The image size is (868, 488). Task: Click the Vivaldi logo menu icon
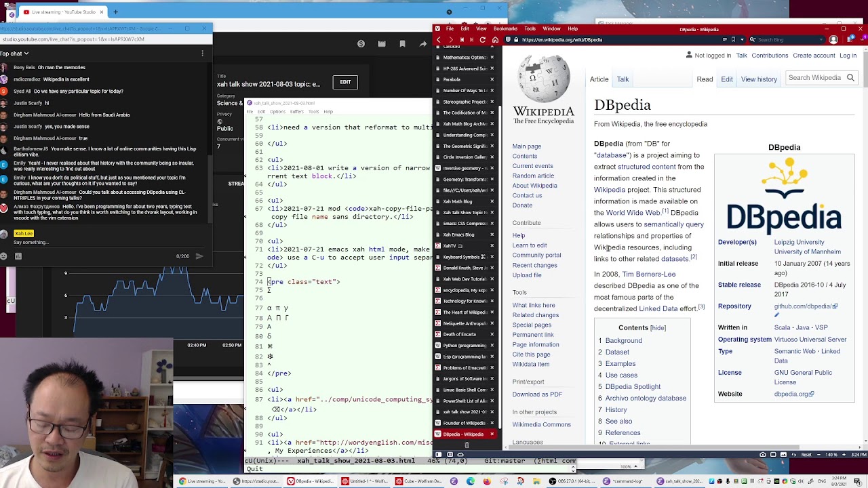click(437, 28)
